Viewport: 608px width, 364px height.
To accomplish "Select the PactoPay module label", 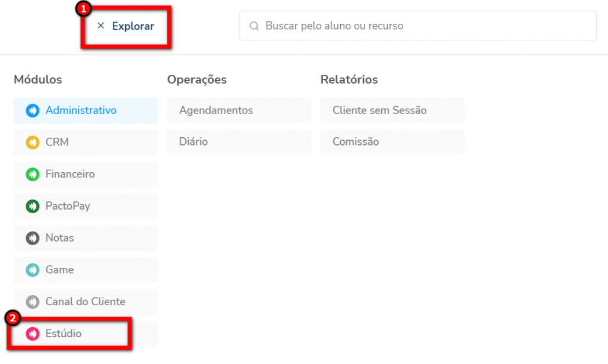I will click(68, 206).
